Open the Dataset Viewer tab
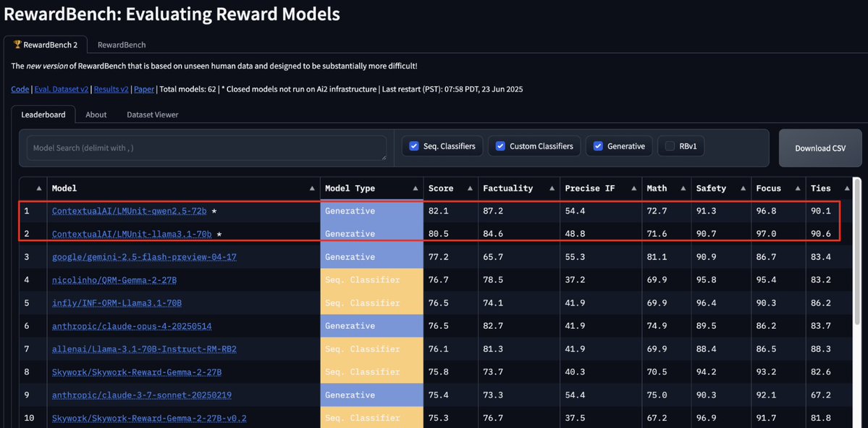The height and width of the screenshot is (428, 868). tap(152, 114)
